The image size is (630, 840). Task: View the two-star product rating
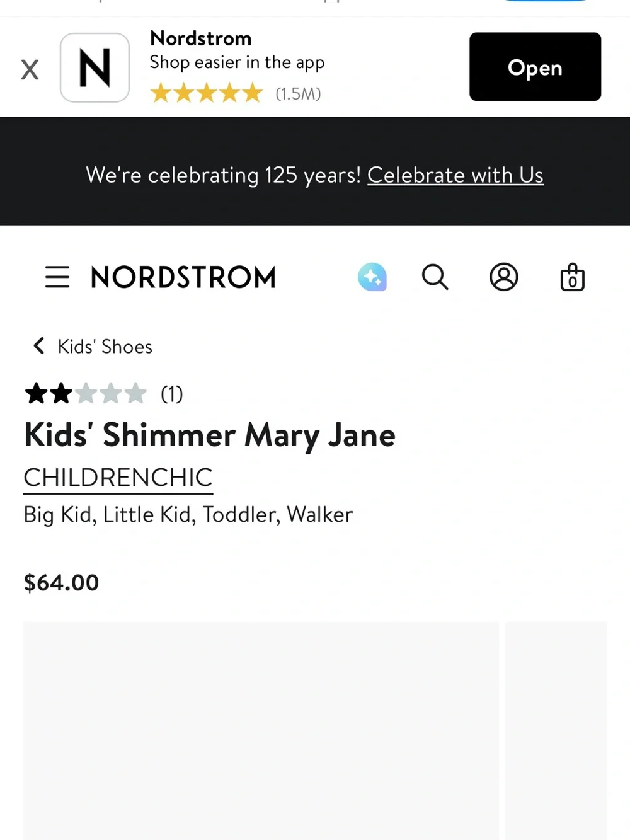tap(85, 394)
